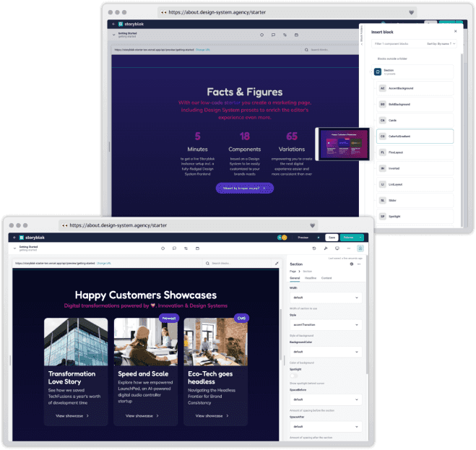Open the Width dropdown
This screenshot has width=476, height=450.
326,298
